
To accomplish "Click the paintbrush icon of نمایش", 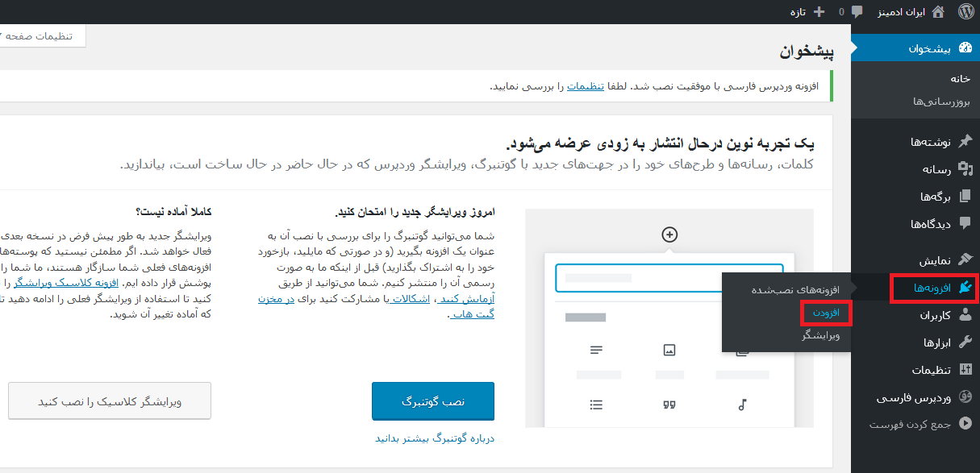I will tap(966, 261).
